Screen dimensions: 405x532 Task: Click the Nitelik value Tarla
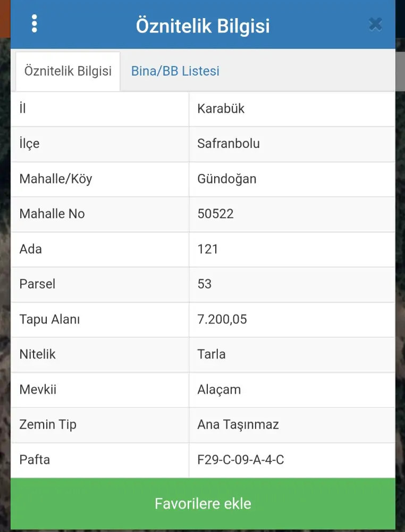click(211, 354)
